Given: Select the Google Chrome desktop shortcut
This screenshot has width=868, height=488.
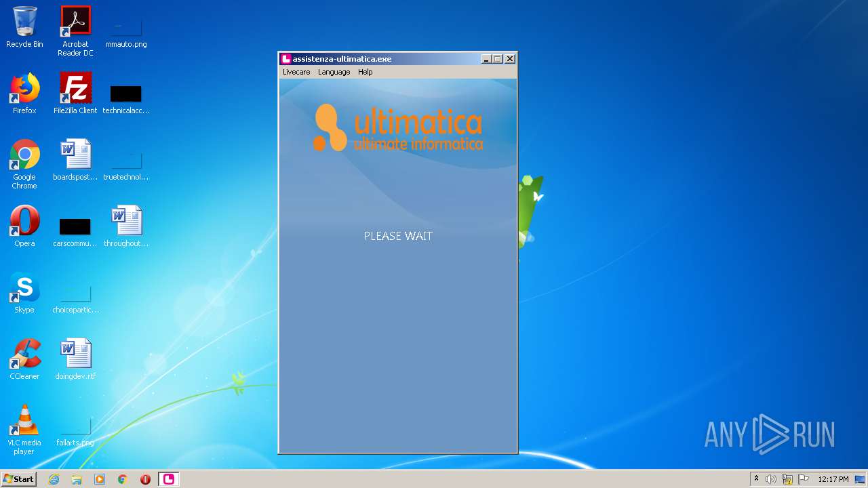Looking at the screenshot, I should click(x=24, y=164).
